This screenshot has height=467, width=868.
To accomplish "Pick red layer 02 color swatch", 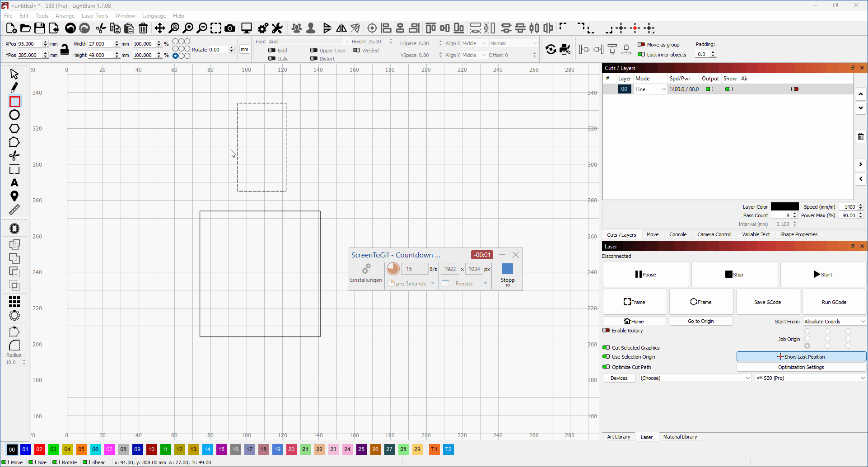I will 40,449.
